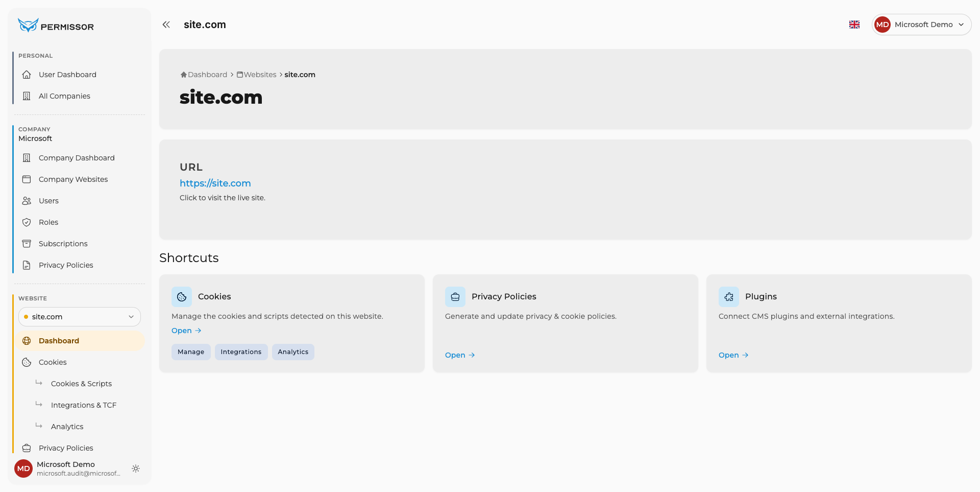Click the MD avatar at sidebar bottom

click(x=23, y=468)
